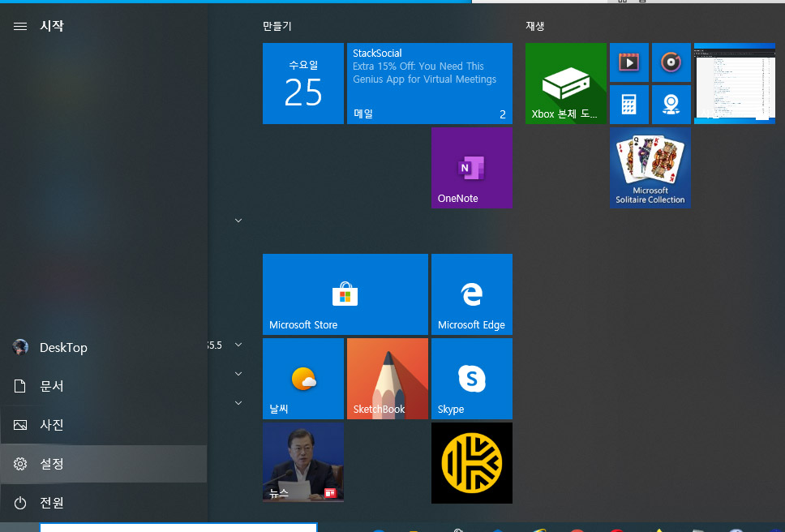Image resolution: width=785 pixels, height=532 pixels.
Task: Click the taskbar search input box
Action: click(x=178, y=527)
